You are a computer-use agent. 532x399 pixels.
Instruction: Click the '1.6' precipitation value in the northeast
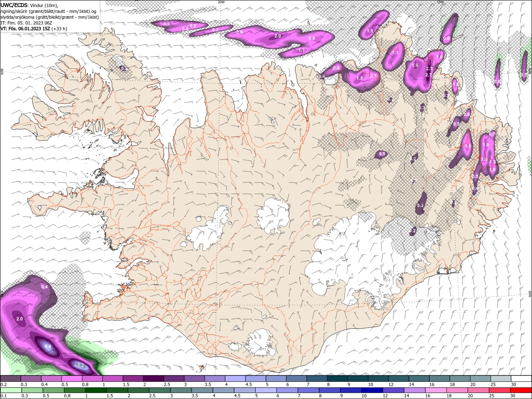coord(415,65)
